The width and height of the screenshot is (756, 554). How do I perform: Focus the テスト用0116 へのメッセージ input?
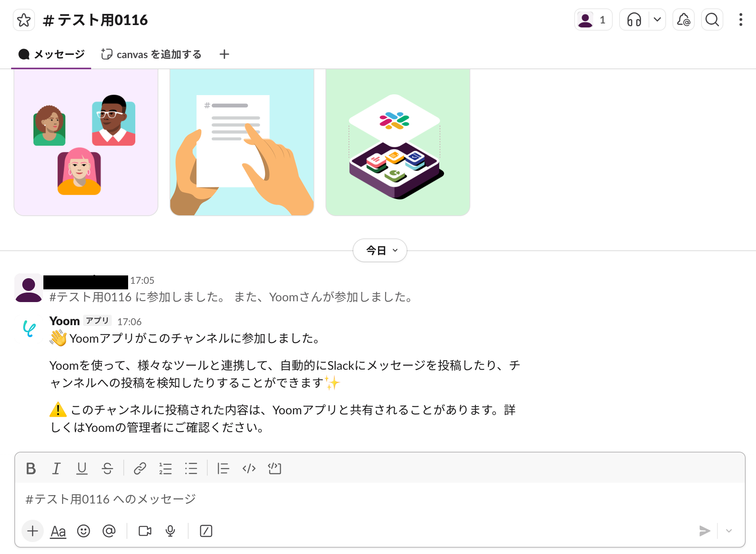tap(380, 499)
